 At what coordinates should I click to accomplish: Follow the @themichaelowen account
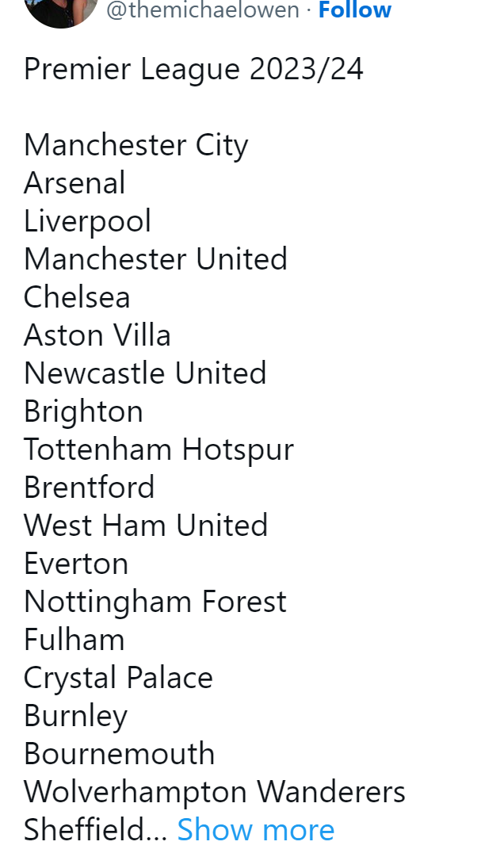click(354, 10)
